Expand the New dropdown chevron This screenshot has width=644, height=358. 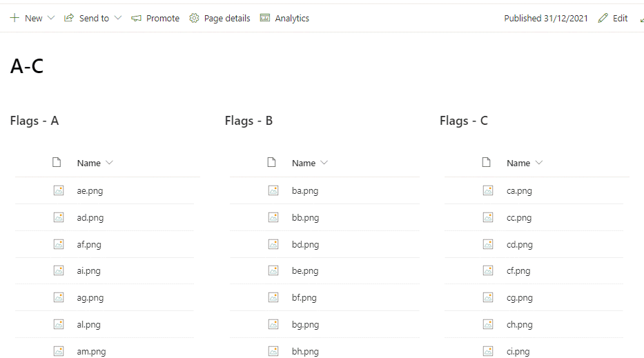pos(51,18)
